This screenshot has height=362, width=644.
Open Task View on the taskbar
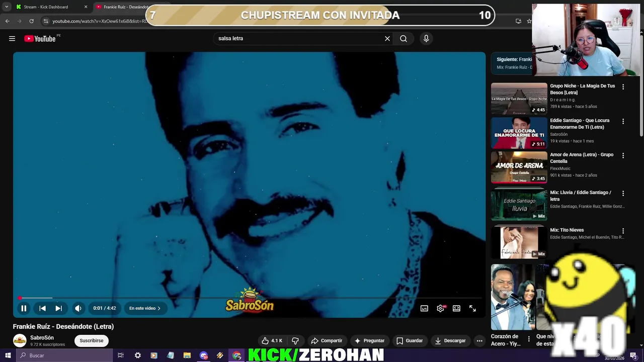pos(121,355)
